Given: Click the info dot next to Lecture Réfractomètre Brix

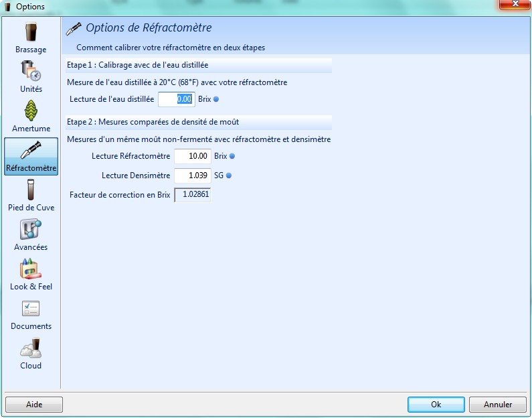Looking at the screenshot, I should [232, 156].
